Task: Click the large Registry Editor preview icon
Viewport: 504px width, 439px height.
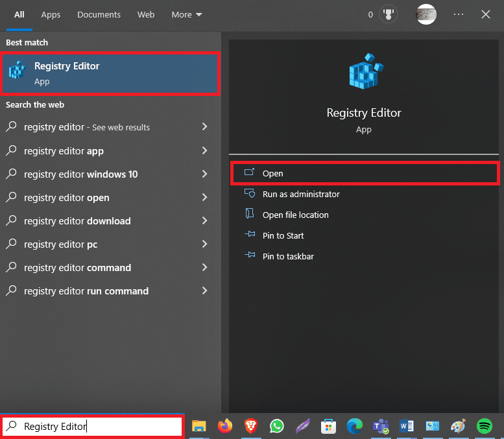Action: pyautogui.click(x=366, y=71)
